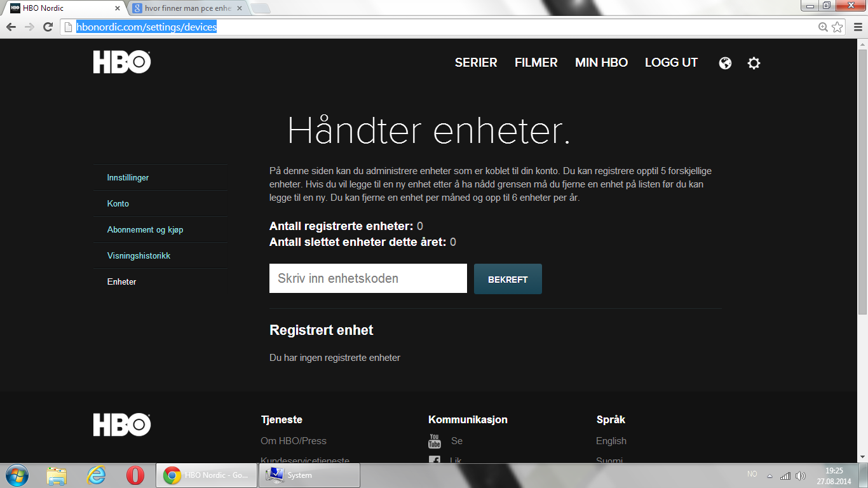Close the Google search tab

(x=240, y=8)
